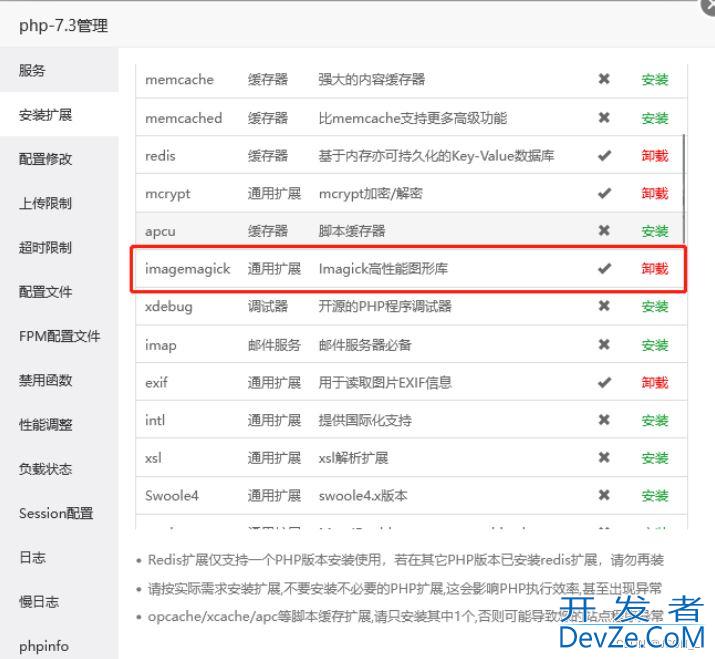Viewport: 715px width, 659px height.
Task: Open the Session配置 tab
Action: pyautogui.click(x=59, y=513)
